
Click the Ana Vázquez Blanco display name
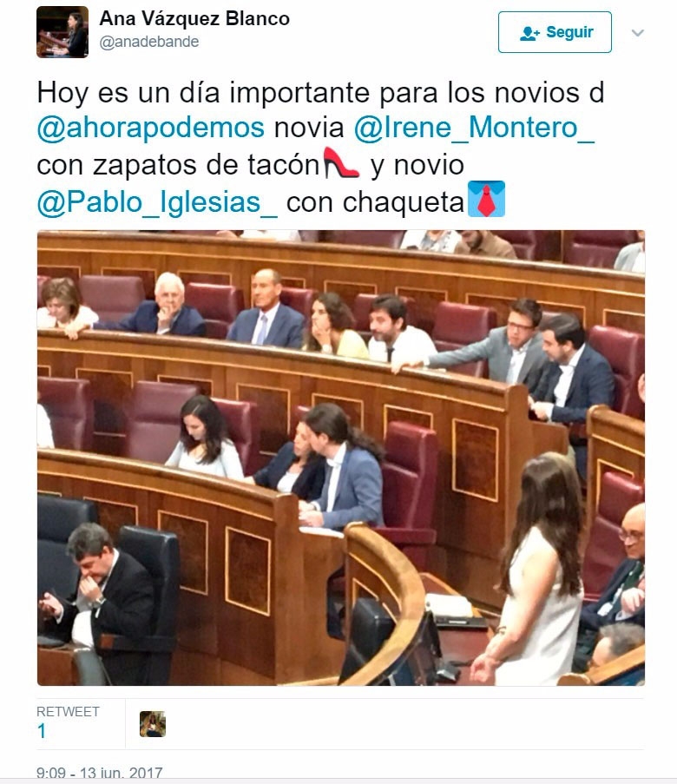click(194, 18)
